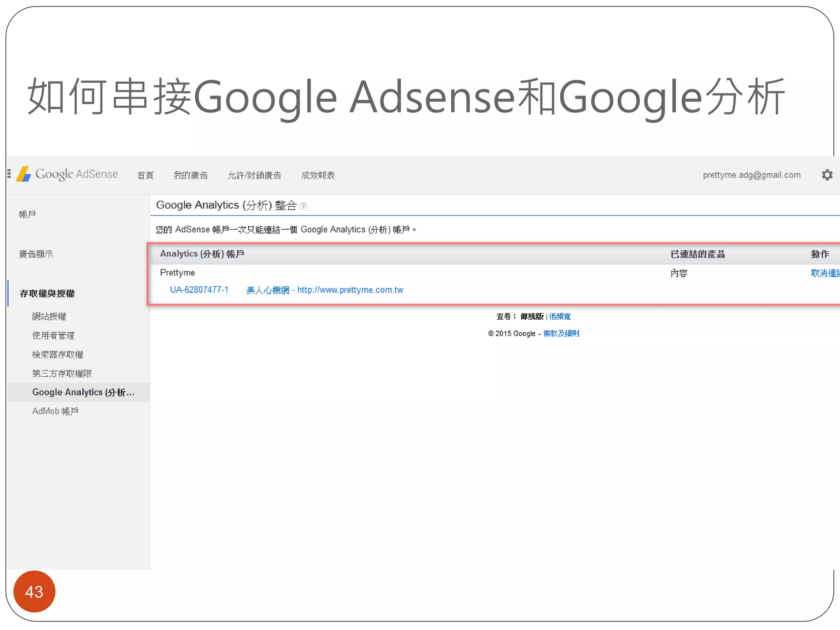Click the slide number 43 badge
The height and width of the screenshot is (630, 840).
[x=34, y=591]
